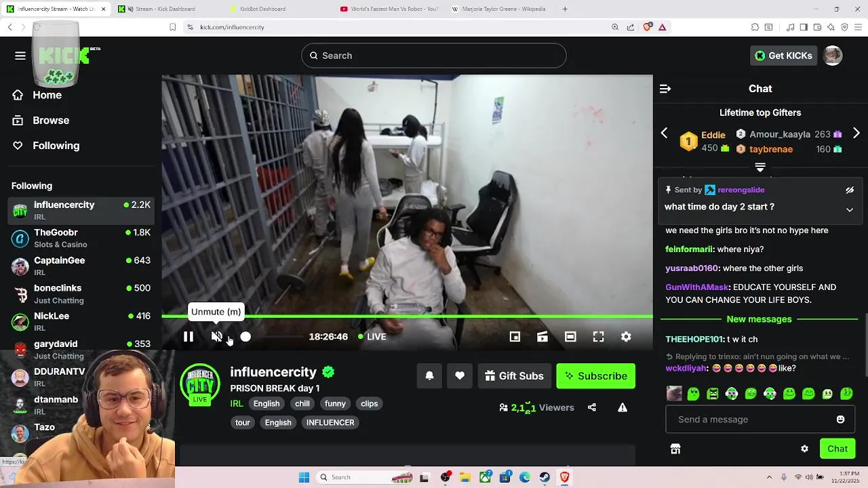The image size is (868, 488).
Task: Expand the pinned message chevron
Action: [850, 210]
